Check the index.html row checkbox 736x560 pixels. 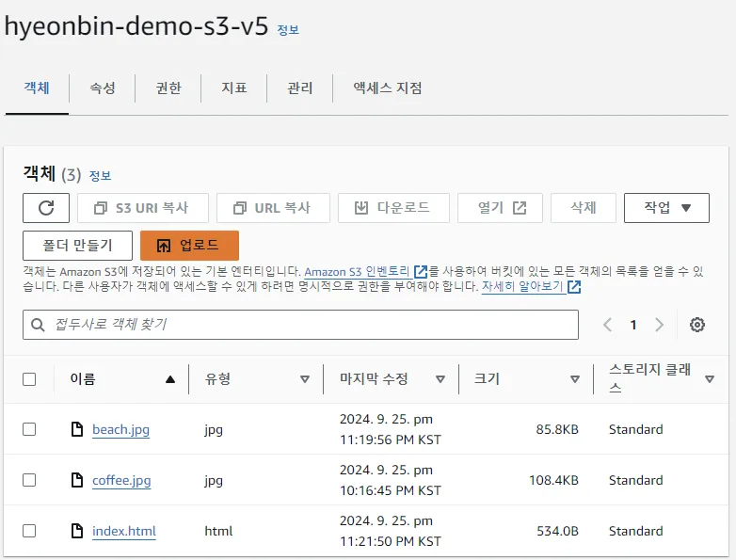(29, 531)
